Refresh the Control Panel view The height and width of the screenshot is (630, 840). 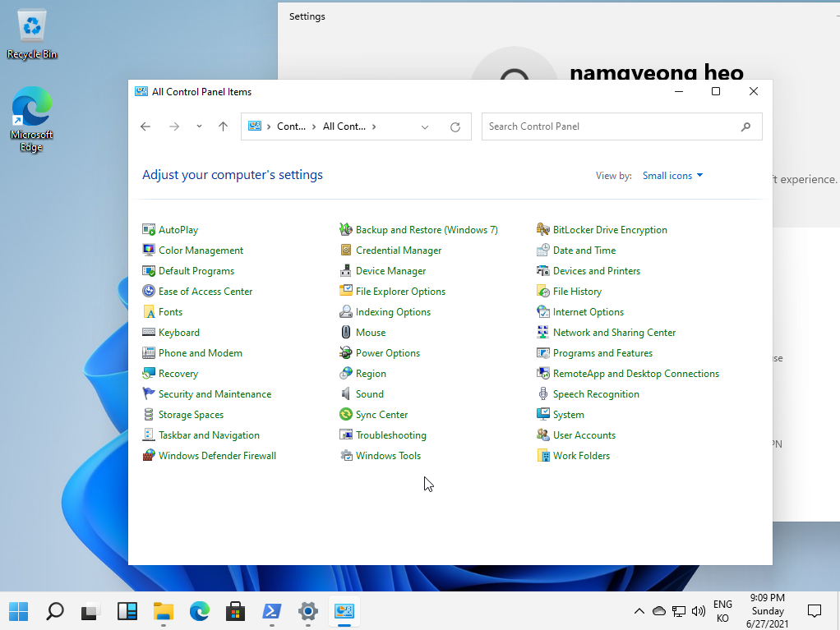coord(455,126)
